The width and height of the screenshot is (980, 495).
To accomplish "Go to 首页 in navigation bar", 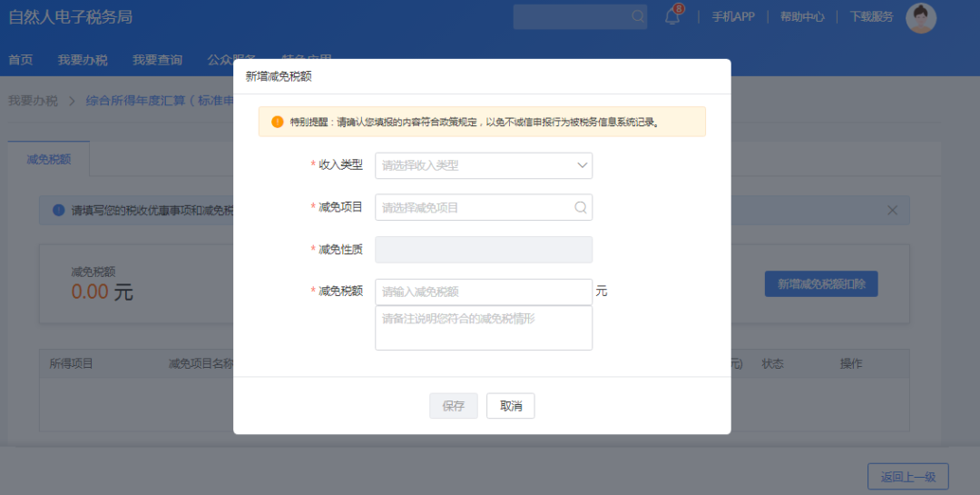I will tap(21, 60).
